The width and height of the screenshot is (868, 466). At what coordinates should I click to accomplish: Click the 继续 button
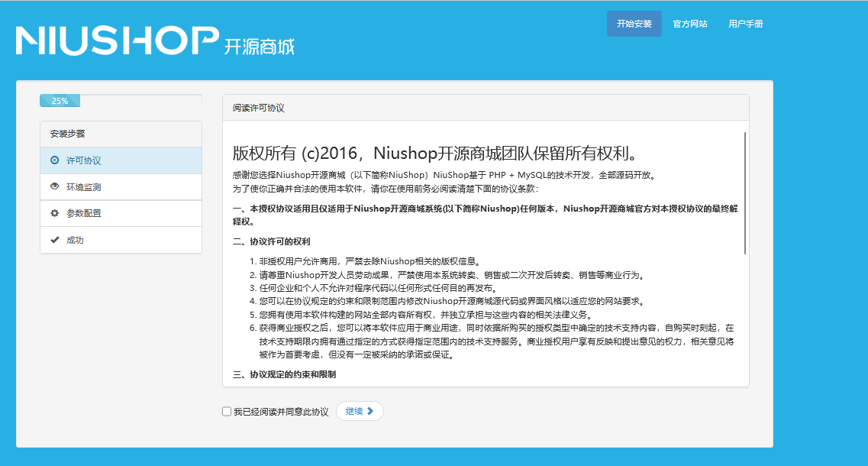(360, 411)
